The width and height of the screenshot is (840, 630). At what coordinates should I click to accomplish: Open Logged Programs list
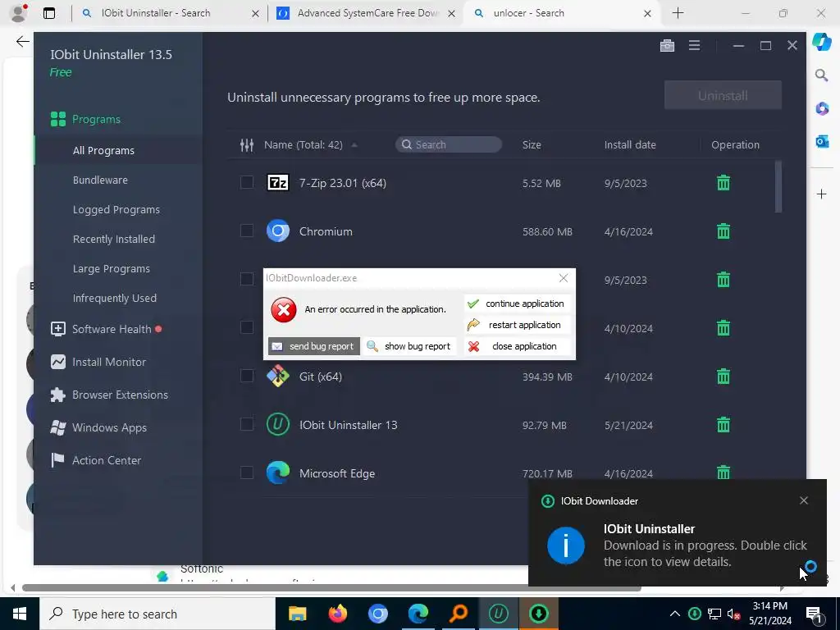116,209
